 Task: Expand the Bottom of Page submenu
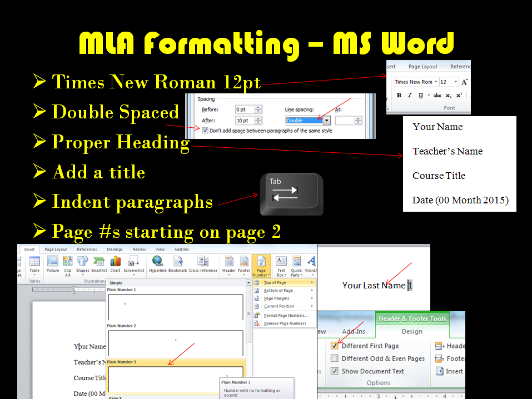[284, 291]
